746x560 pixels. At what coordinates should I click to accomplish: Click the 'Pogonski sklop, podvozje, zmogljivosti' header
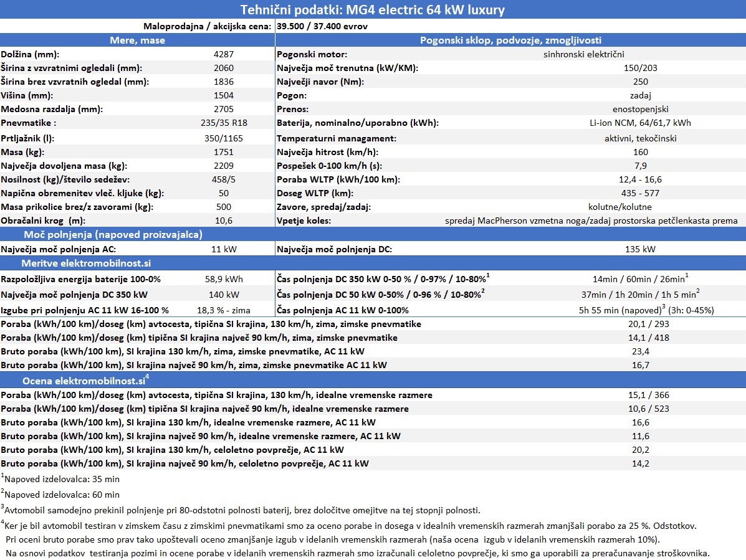pos(510,40)
